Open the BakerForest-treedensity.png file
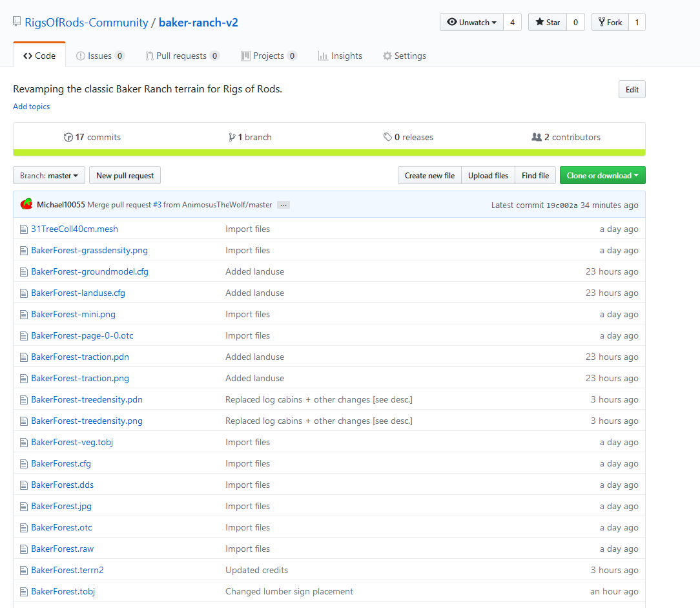The height and width of the screenshot is (608, 700). pyautogui.click(x=87, y=421)
